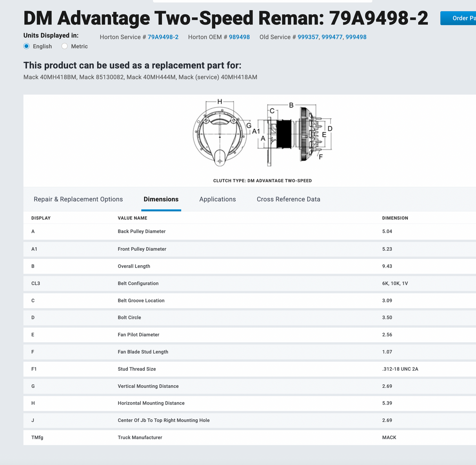Click the replacement part heading text

click(133, 65)
